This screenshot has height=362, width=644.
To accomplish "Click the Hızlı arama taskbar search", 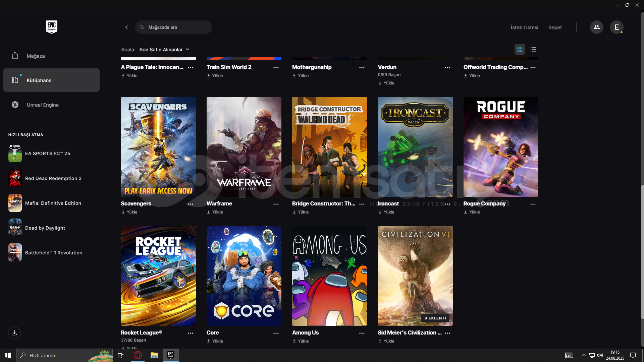I will (x=64, y=355).
